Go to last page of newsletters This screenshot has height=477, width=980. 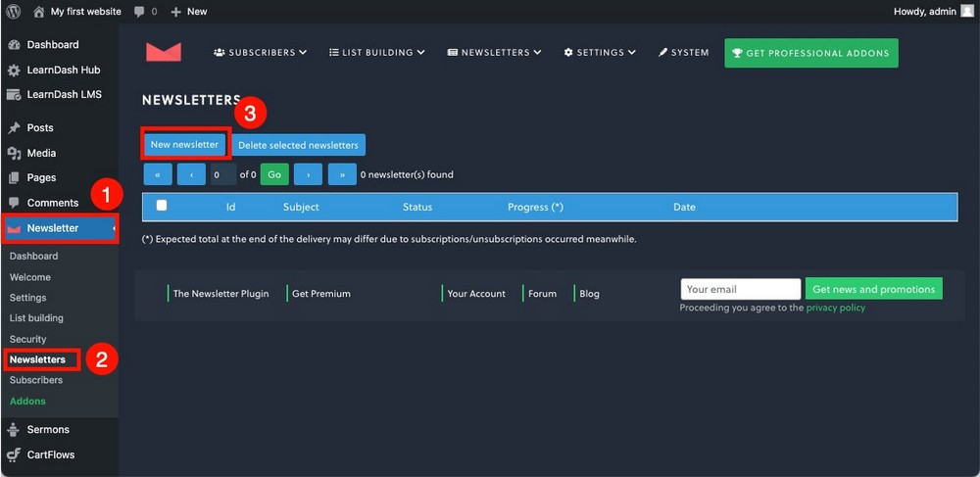tap(342, 174)
